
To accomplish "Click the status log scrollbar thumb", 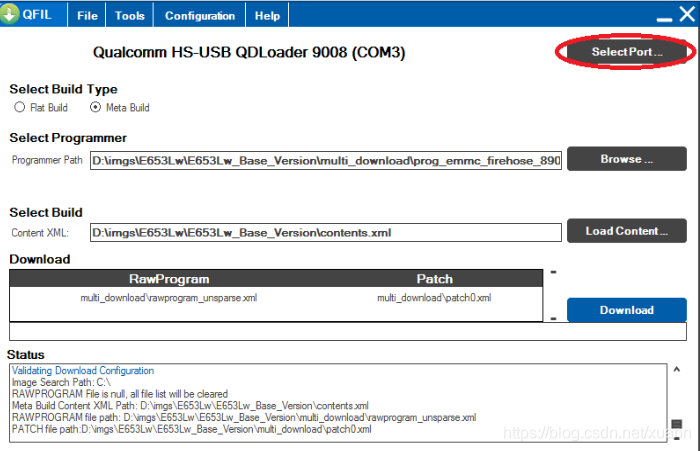I will click(677, 424).
